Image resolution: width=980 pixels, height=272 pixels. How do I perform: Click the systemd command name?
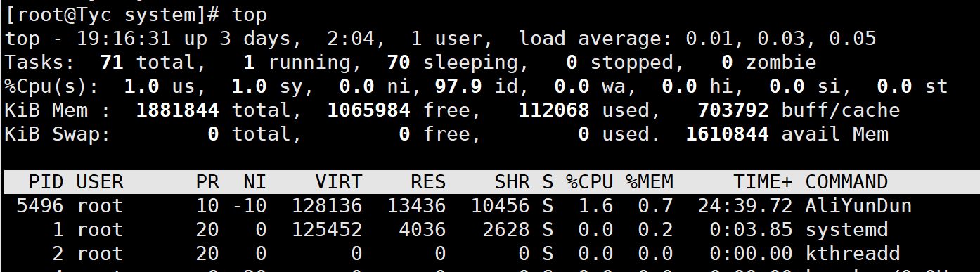pos(846,230)
